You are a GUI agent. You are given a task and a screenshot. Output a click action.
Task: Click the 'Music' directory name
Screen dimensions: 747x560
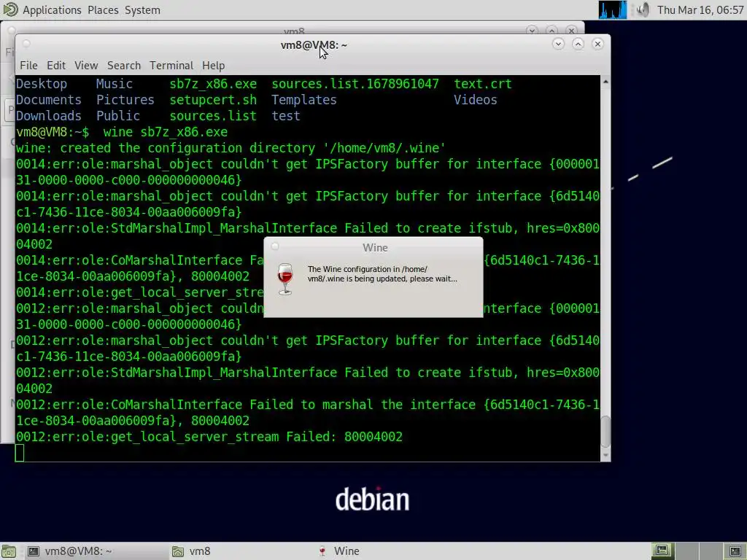(x=115, y=84)
